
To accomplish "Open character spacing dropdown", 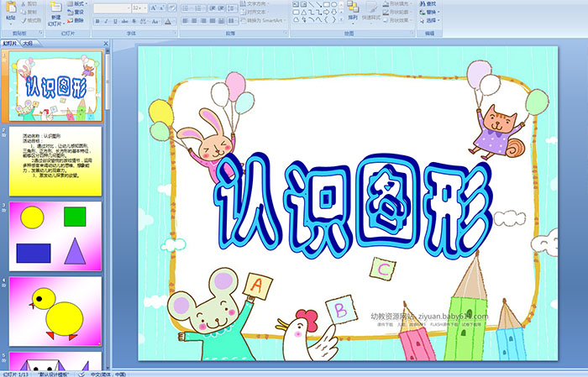I will 144,21.
